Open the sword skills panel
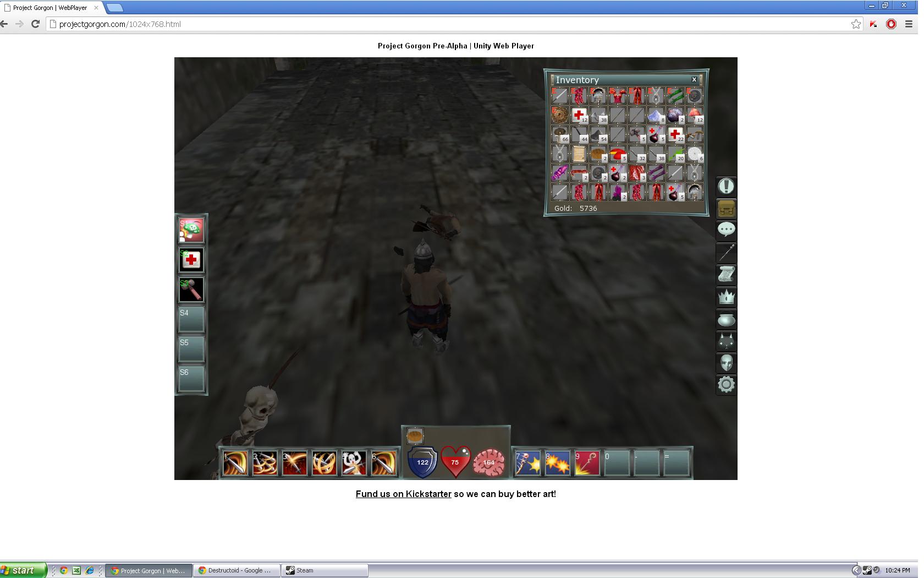The height and width of the screenshot is (578, 924). tap(726, 252)
